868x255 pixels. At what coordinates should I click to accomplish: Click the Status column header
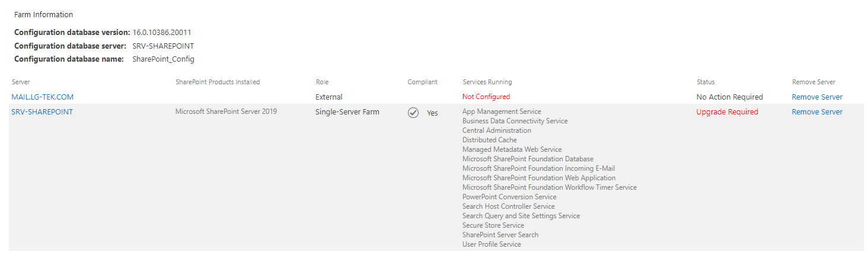(706, 82)
